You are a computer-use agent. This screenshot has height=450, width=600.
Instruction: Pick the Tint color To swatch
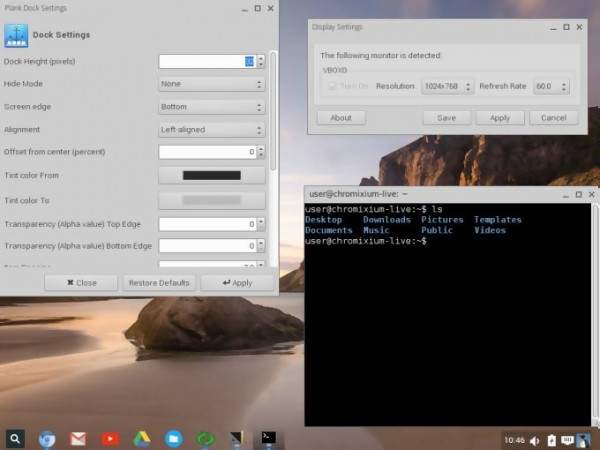pos(212,201)
